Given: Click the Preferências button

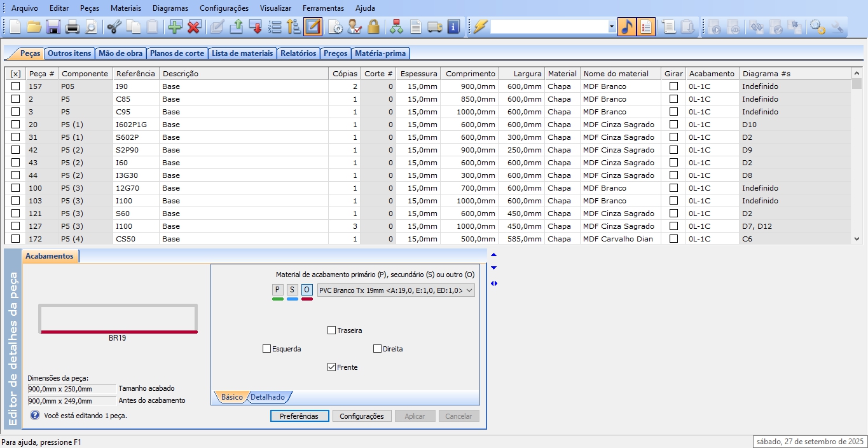Looking at the screenshot, I should pyautogui.click(x=299, y=416).
